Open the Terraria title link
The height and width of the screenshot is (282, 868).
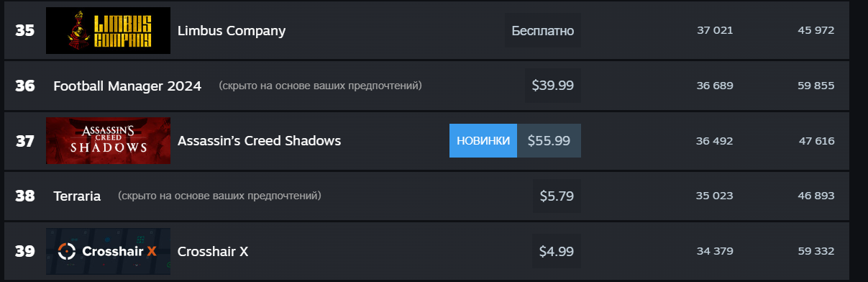point(77,196)
